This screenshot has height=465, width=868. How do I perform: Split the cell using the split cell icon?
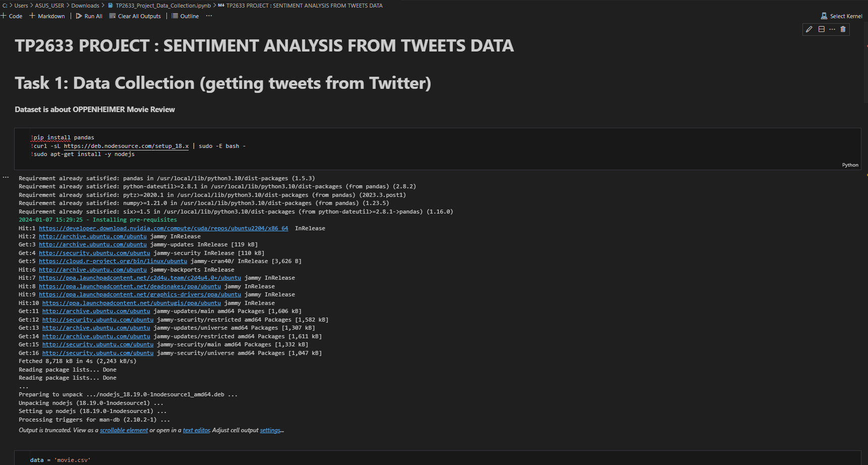click(x=821, y=29)
